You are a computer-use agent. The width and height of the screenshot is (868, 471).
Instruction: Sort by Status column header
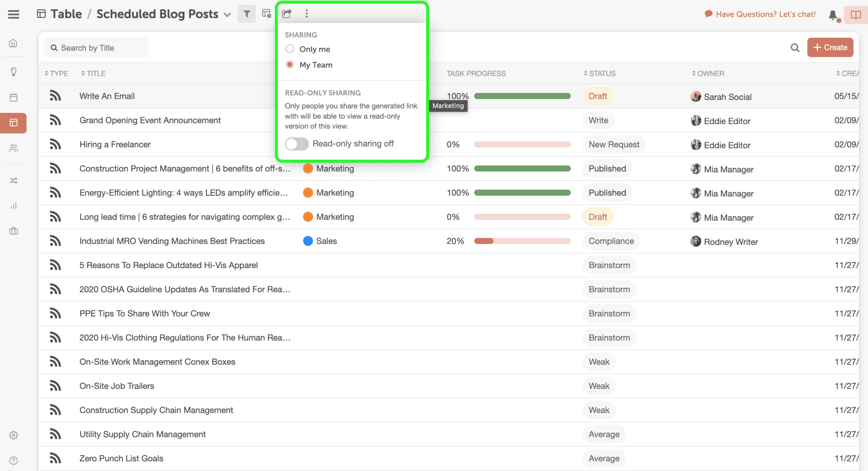(x=601, y=74)
